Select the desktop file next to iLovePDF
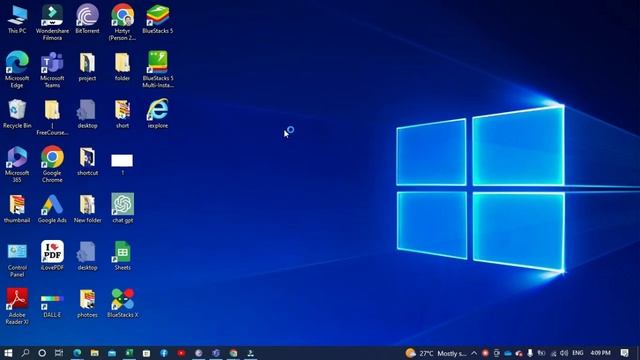 tap(87, 256)
